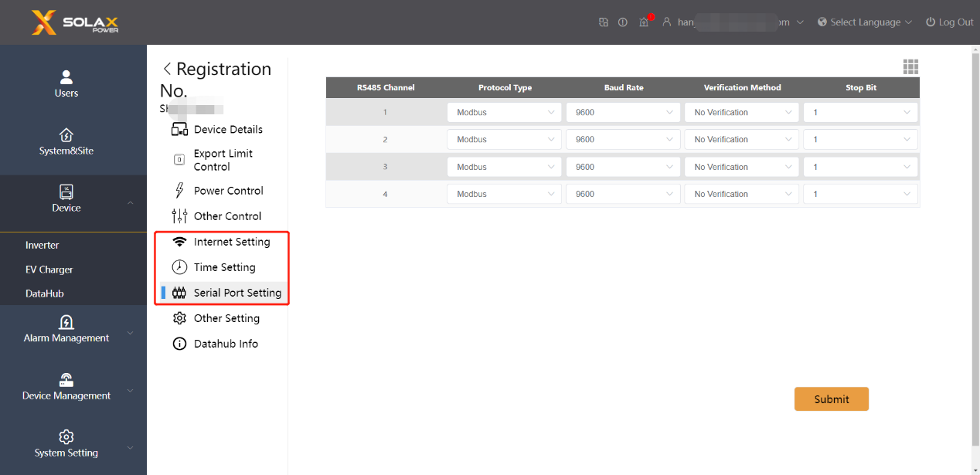The width and height of the screenshot is (980, 475).
Task: Select Time Setting in the settings menu
Action: [x=224, y=267]
